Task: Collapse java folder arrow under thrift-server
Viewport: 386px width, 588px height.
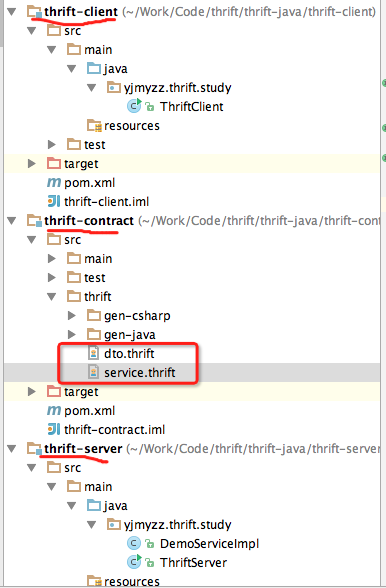Action: pyautogui.click(x=72, y=506)
